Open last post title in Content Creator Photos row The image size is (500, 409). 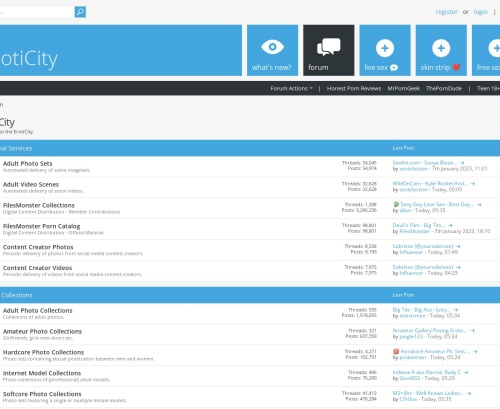click(423, 246)
